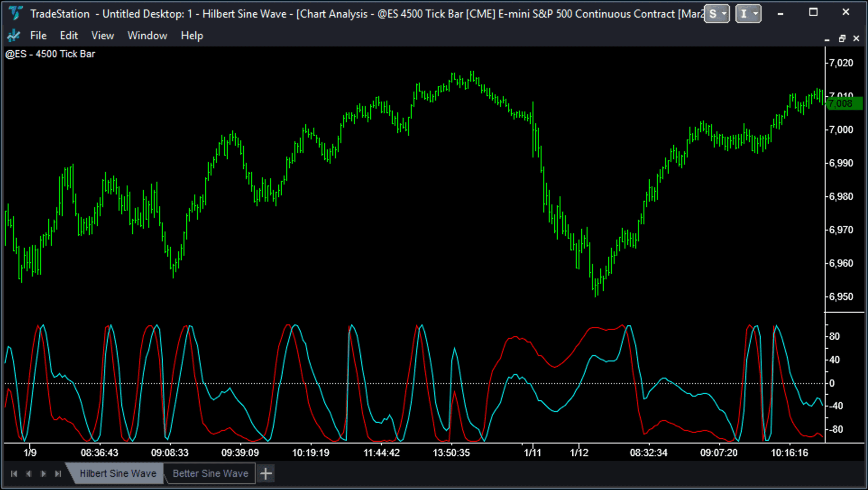The height and width of the screenshot is (490, 868).
Task: Open the Window menu
Action: pos(147,35)
